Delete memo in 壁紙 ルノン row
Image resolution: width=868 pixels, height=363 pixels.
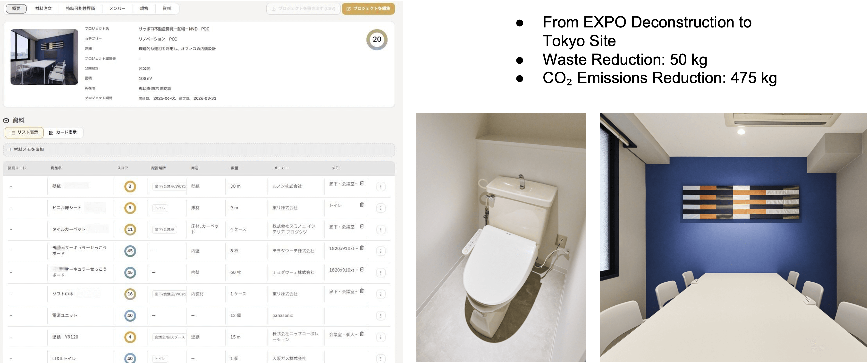(362, 183)
